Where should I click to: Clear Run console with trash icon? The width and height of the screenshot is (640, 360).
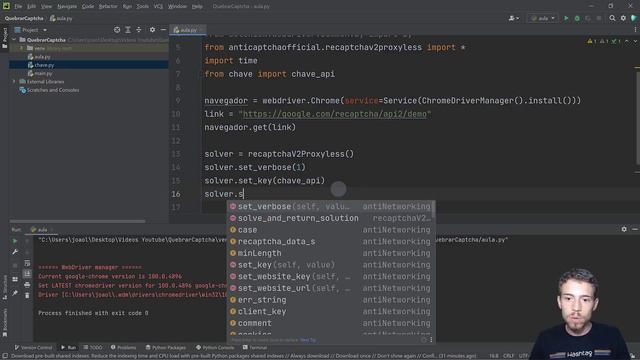[x=27, y=295]
